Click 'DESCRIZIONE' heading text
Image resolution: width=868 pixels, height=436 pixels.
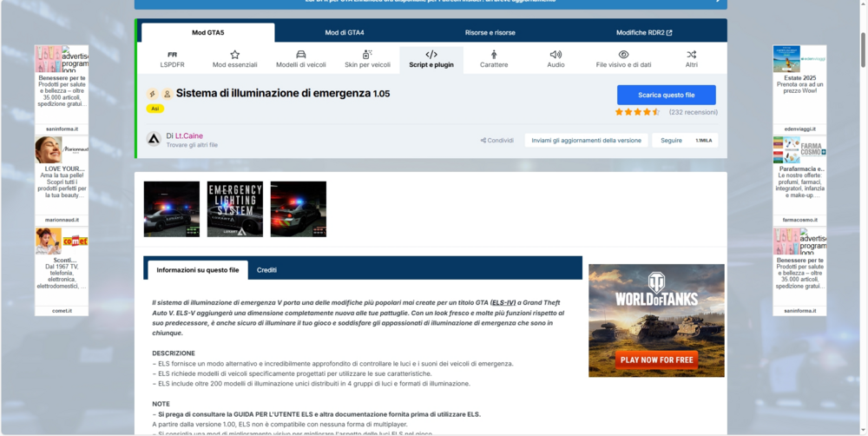pyautogui.click(x=174, y=353)
